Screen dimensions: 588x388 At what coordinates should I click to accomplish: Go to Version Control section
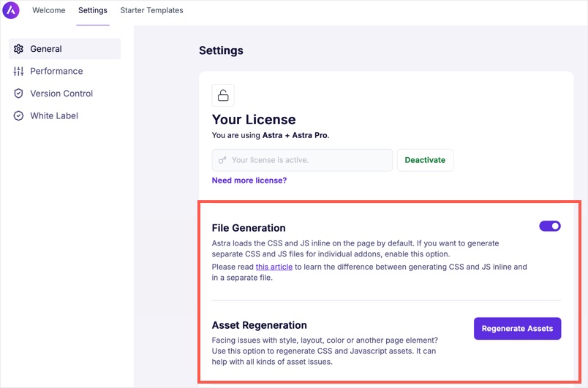tap(65, 94)
